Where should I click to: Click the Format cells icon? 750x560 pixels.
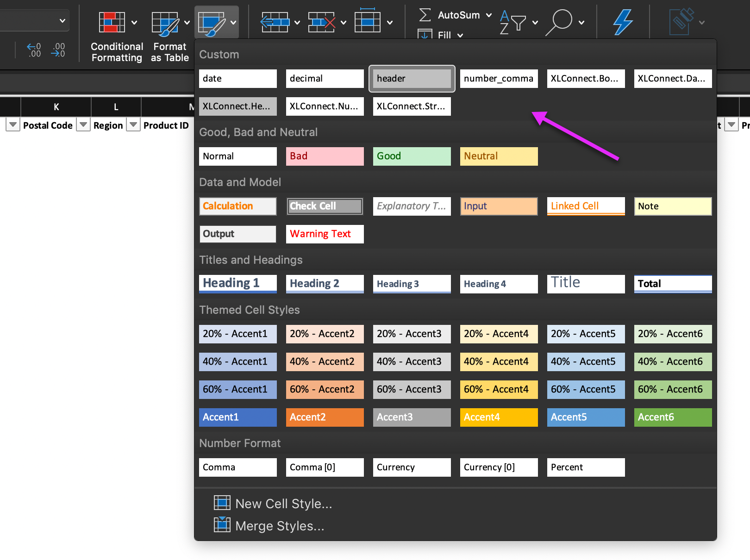pos(368,20)
